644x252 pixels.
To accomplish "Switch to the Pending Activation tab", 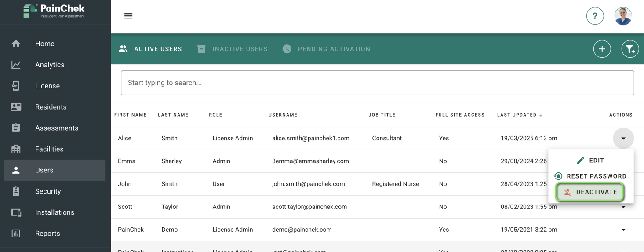I will (326, 49).
